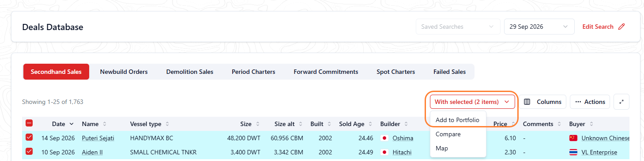
Task: Select Compare from the dropdown menu
Action: pos(448,134)
